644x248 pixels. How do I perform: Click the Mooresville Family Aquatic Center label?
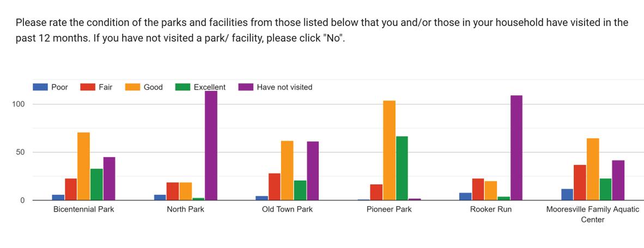tap(593, 214)
